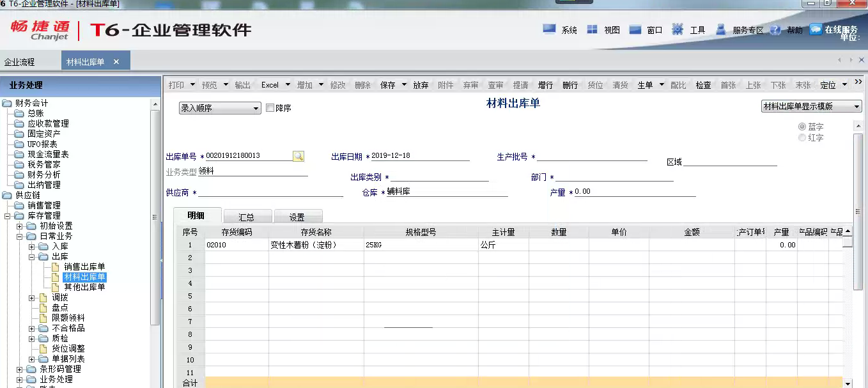Expand the 入库 tree node
This screenshot has width=868, height=388.
32,247
